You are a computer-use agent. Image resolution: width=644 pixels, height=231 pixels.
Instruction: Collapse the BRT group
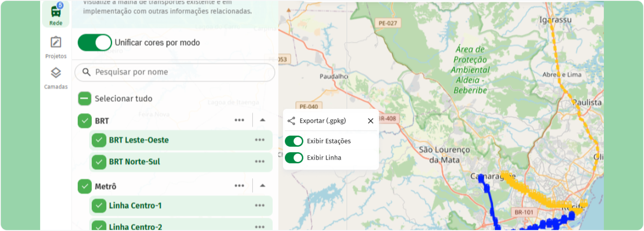(262, 120)
